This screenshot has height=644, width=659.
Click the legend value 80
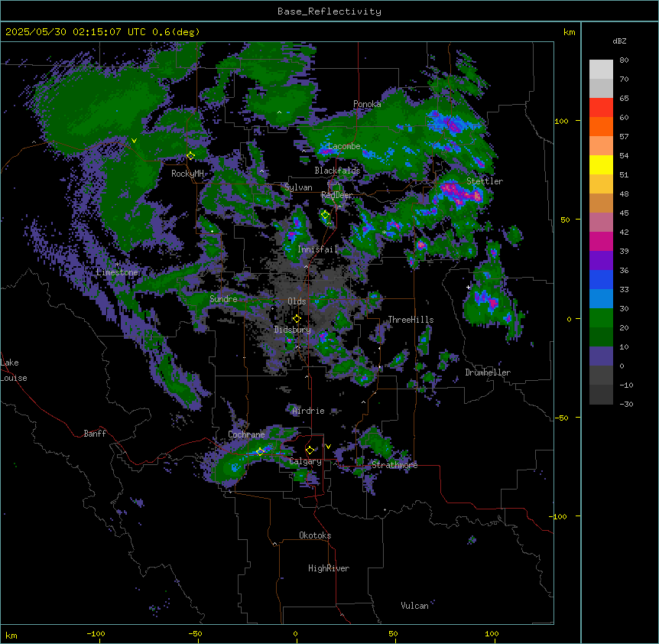click(x=624, y=60)
